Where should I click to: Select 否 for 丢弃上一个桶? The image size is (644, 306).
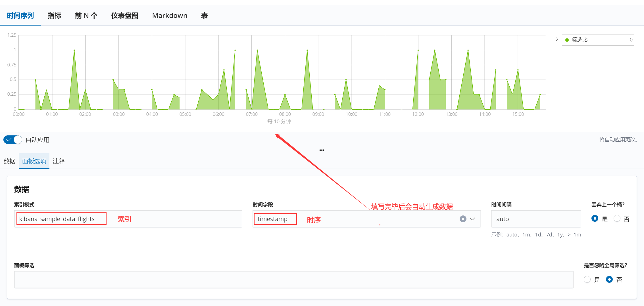[617, 219]
